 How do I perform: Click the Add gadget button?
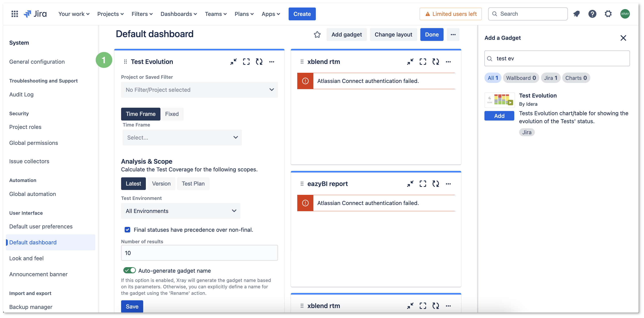pos(347,34)
